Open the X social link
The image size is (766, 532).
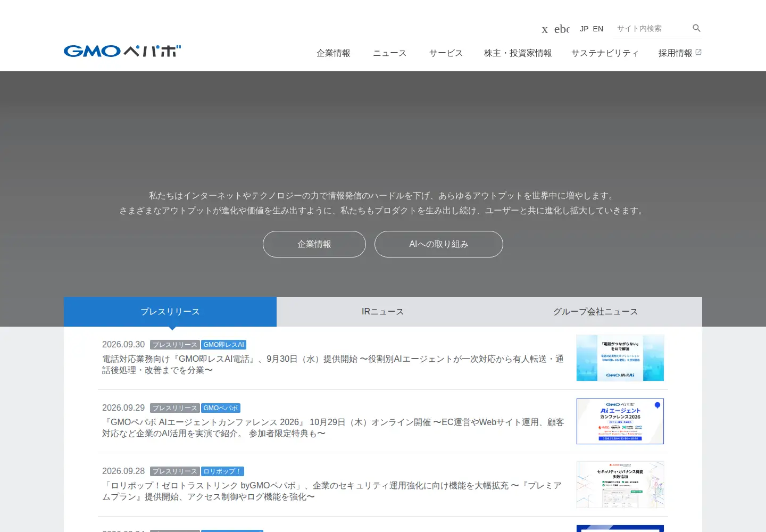[545, 29]
